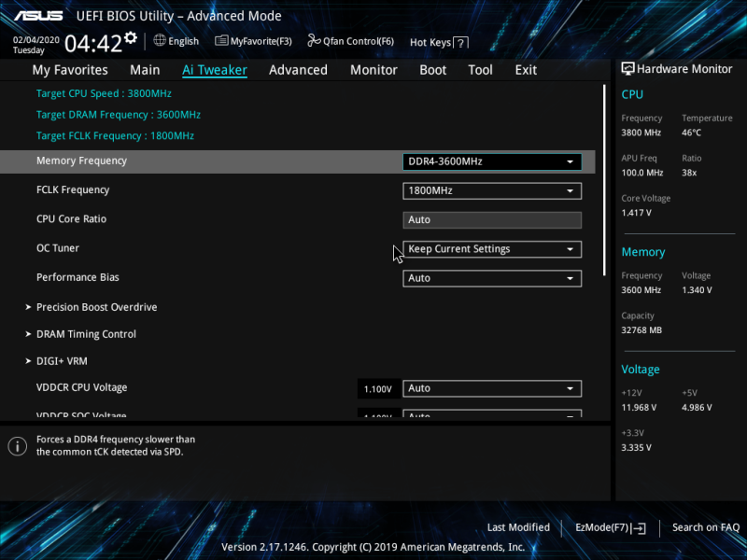Click APU Freq 100.0 MHz value
Viewport: 747px width, 560px height.
coord(642,173)
